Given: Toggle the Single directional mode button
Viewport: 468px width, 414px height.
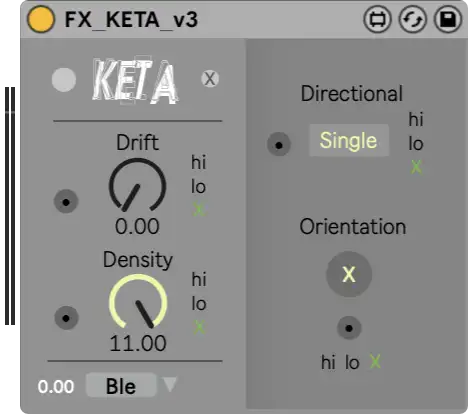Looking at the screenshot, I should (349, 140).
